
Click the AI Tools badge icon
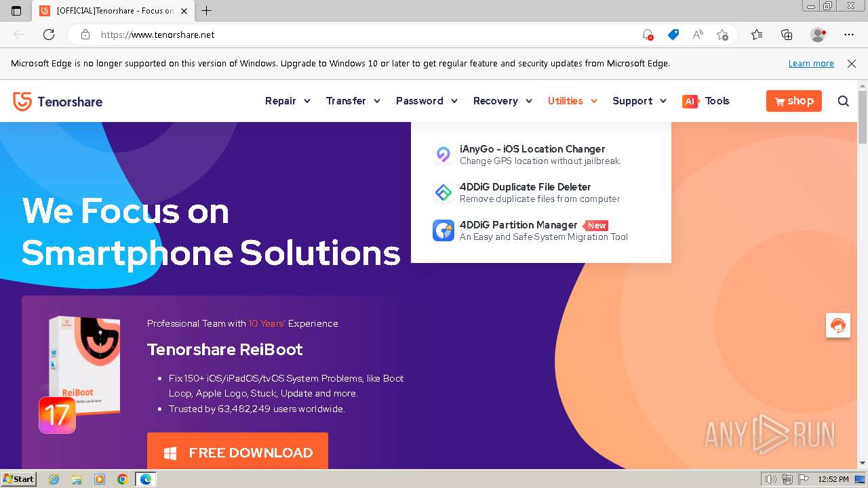pyautogui.click(x=690, y=101)
